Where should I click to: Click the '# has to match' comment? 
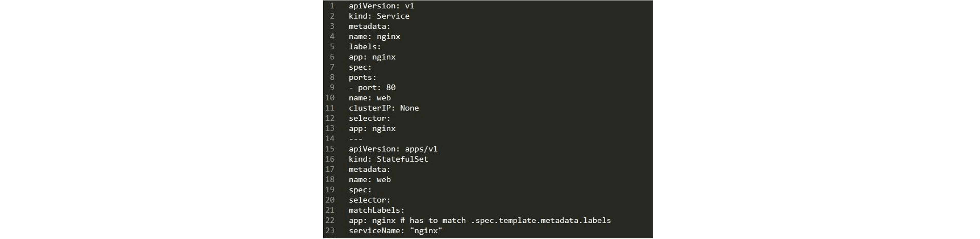pos(433,220)
